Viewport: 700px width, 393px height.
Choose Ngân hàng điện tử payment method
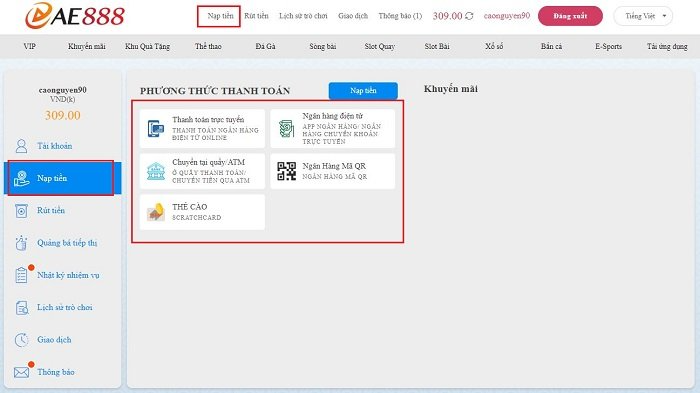(x=333, y=129)
